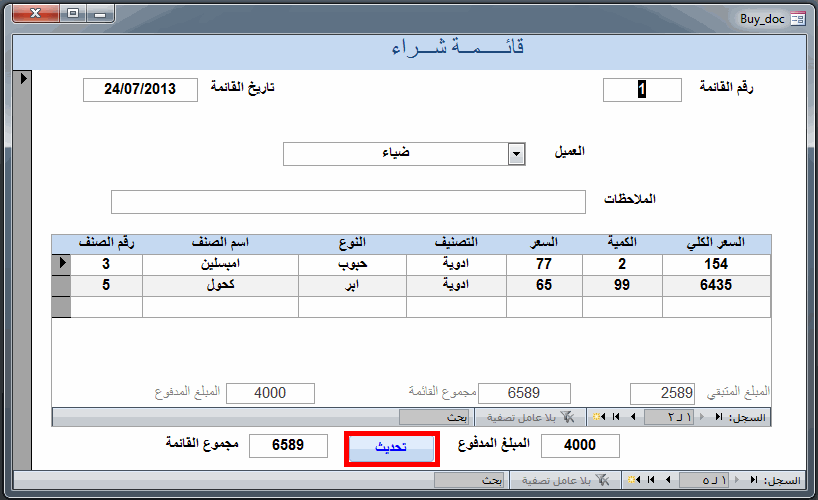Screen dimensions: 818x500
Task: Select row selector for item number 5
Action: [x=61, y=285]
